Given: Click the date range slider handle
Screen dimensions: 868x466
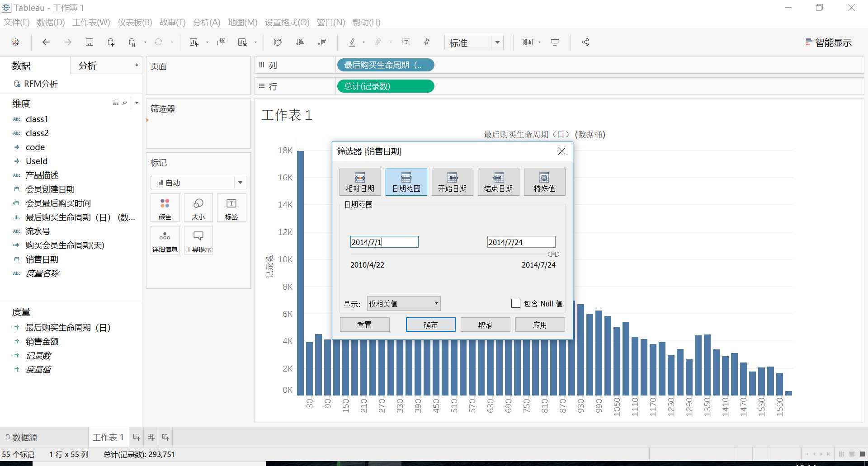Looking at the screenshot, I should [x=553, y=254].
